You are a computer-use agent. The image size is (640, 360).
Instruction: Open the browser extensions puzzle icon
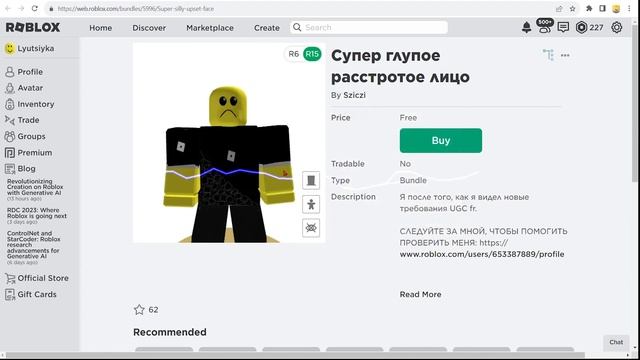coord(589,9)
